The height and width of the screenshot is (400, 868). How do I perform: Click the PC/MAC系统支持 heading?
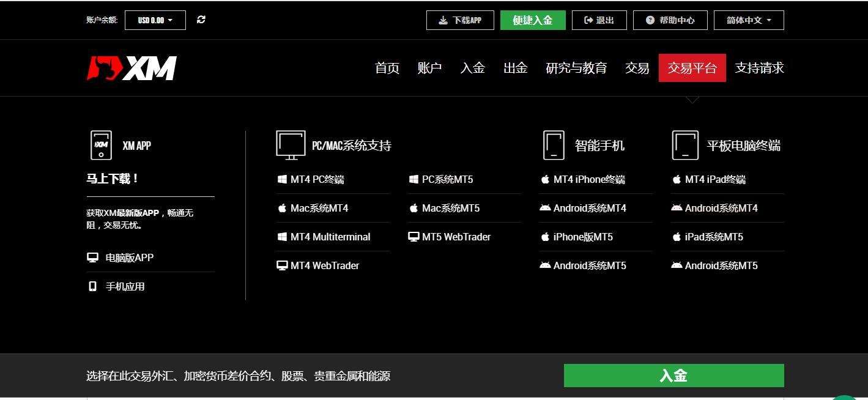[x=352, y=146]
